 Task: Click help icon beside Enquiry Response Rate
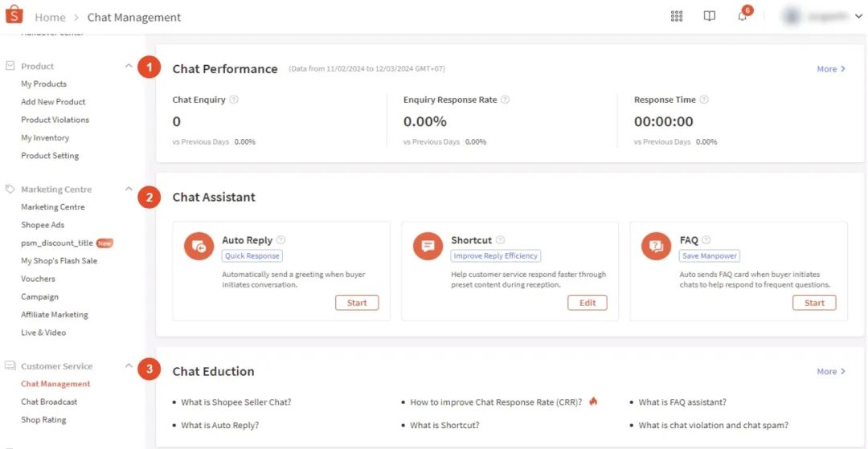tap(506, 100)
